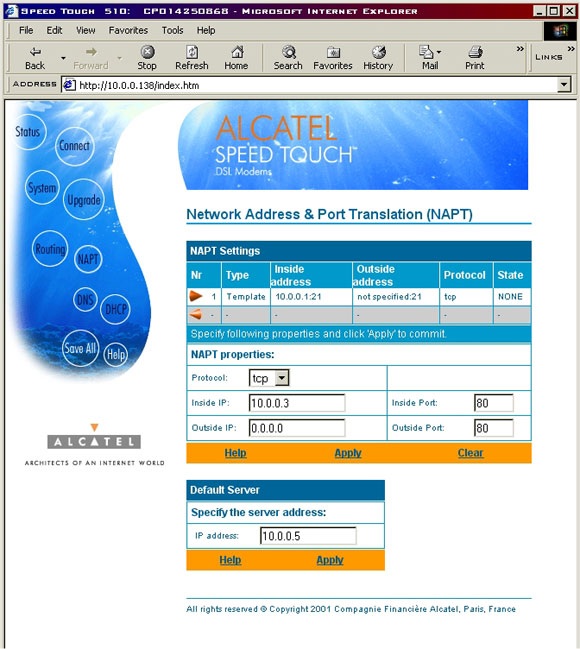Click the orange left arrow on empty row

click(x=195, y=315)
